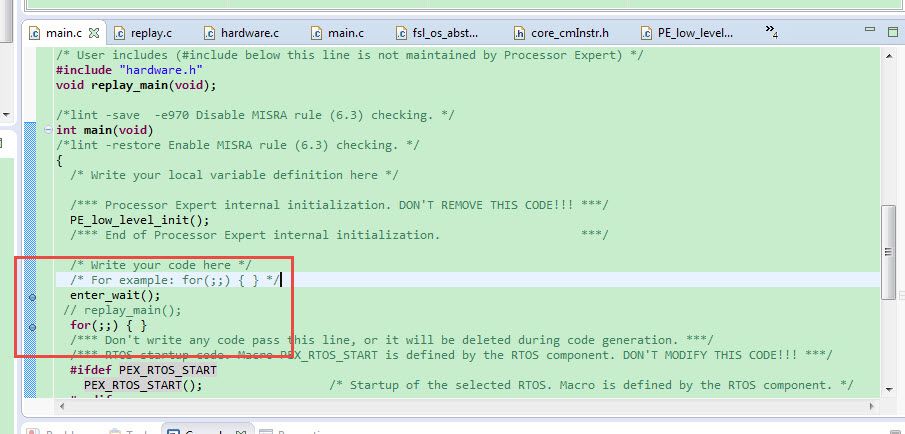Image resolution: width=905 pixels, height=434 pixels.
Task: Toggle the breakpoint on enter_wait() line
Action: [x=32, y=297]
